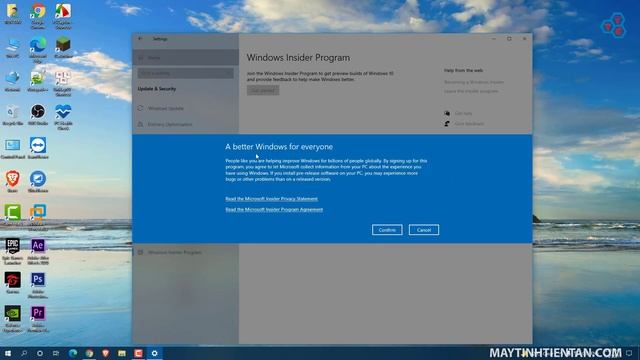640x360 pixels.
Task: Select the VMware Workstation desktop shortcut
Action: [x=38, y=217]
